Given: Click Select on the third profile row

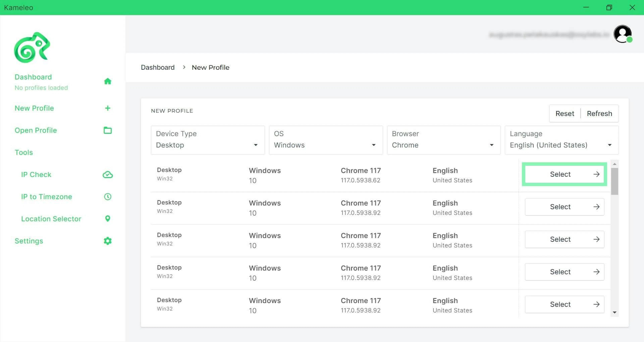Looking at the screenshot, I should pos(565,239).
